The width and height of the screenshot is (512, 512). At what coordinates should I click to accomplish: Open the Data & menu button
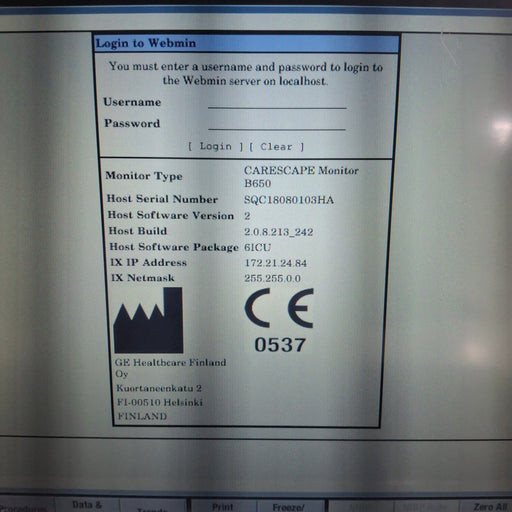[87, 506]
